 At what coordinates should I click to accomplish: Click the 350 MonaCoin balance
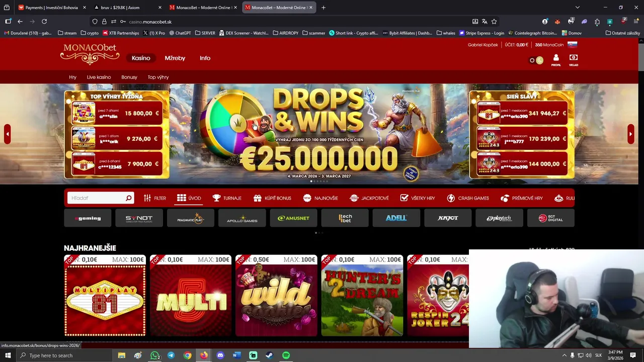549,45
